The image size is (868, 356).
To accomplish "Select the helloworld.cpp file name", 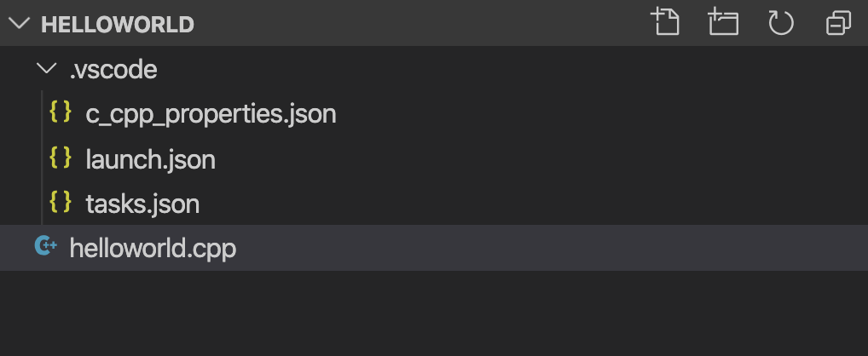I will tap(153, 249).
